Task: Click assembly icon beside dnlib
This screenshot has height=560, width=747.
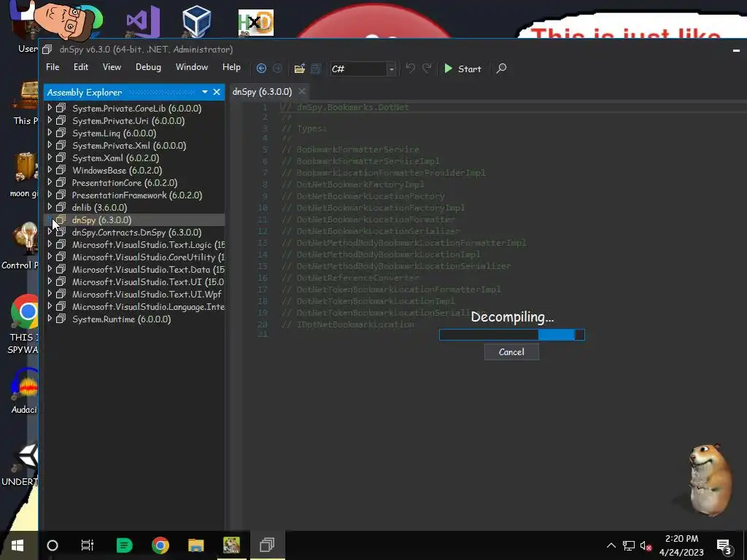Action: (61, 207)
